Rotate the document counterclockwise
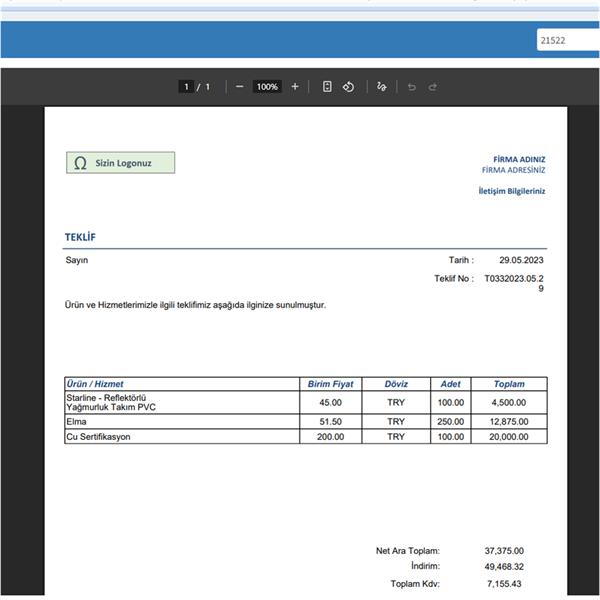The width and height of the screenshot is (600, 600). 348,87
